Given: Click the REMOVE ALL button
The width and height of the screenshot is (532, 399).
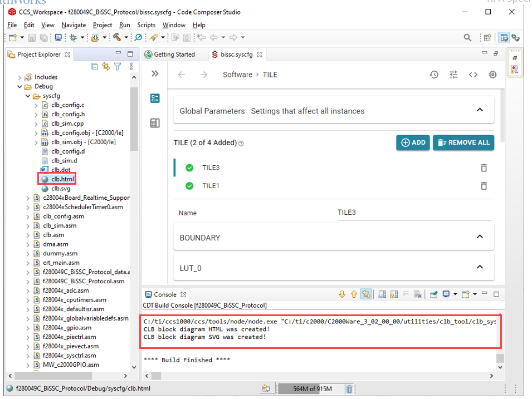Looking at the screenshot, I should click(x=463, y=142).
